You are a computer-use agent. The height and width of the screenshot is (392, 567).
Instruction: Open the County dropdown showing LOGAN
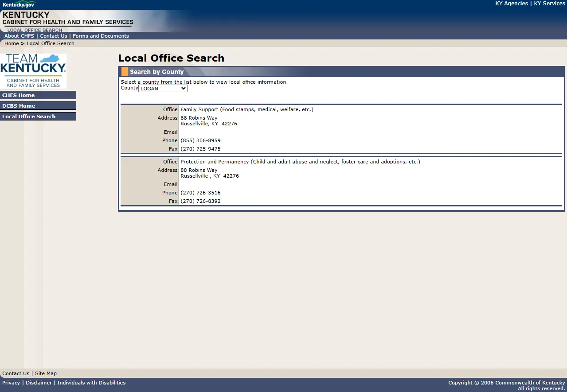163,89
